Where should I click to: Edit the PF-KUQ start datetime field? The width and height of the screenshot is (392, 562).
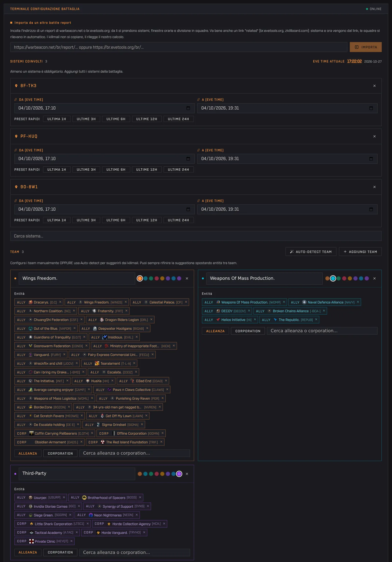[x=104, y=159]
